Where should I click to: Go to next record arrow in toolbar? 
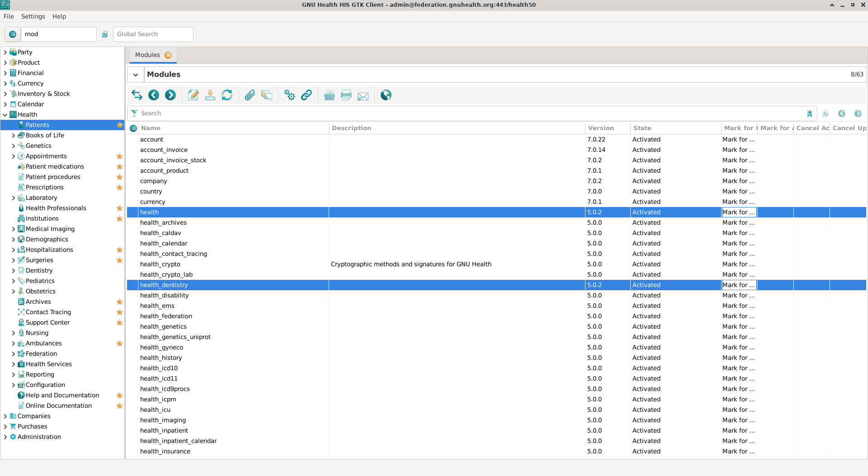click(x=170, y=95)
